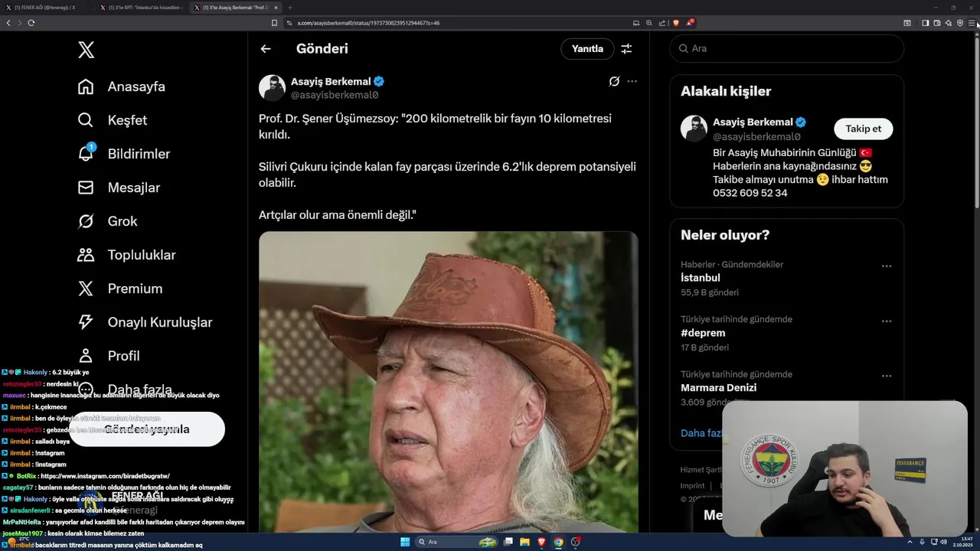
Task: Open the Brave Wallet icon
Action: [936, 23]
